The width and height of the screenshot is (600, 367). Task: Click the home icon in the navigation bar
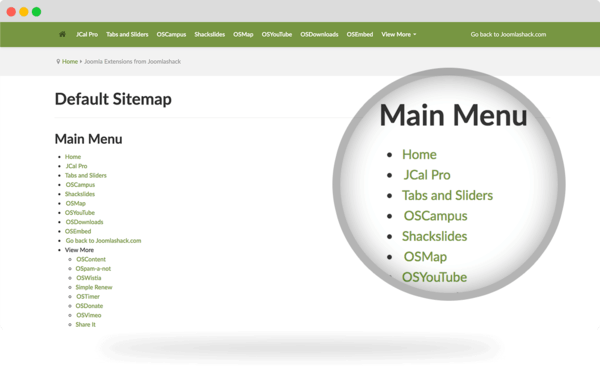tap(62, 34)
